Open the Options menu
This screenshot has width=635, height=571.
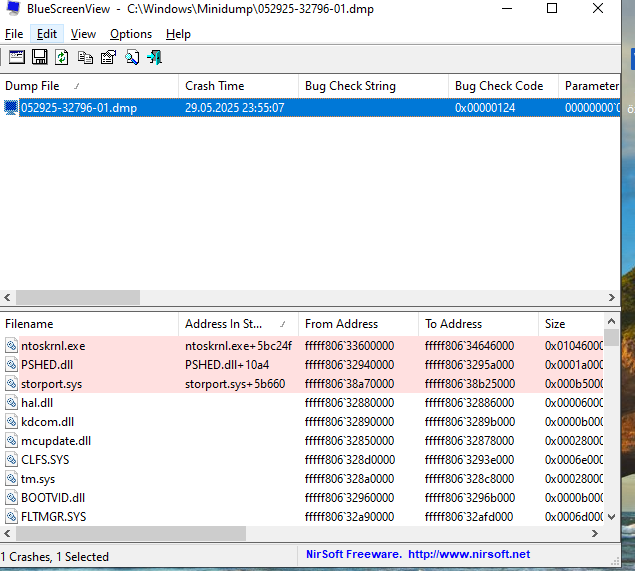131,34
